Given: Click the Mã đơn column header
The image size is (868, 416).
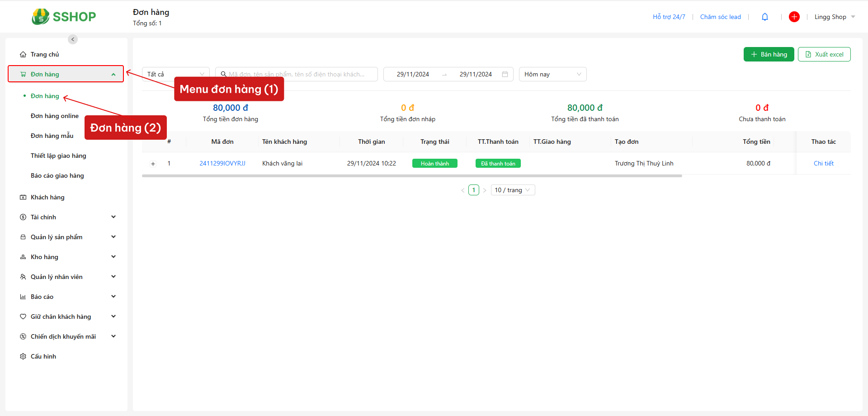Looking at the screenshot, I should tap(222, 142).
